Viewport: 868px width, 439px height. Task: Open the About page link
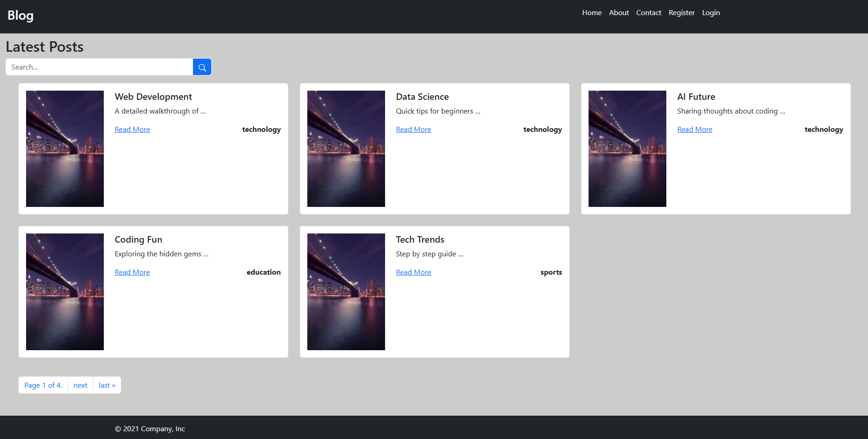click(x=619, y=13)
